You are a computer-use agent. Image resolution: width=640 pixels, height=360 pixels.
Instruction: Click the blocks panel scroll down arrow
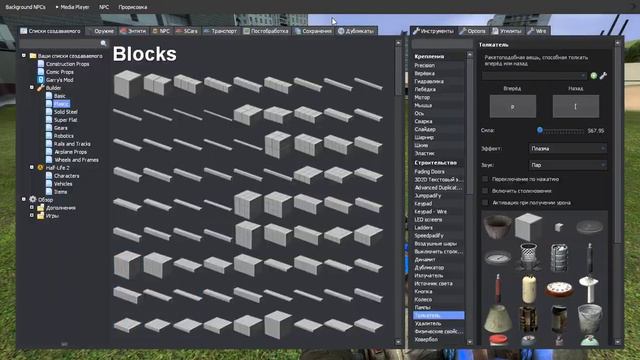[398, 342]
